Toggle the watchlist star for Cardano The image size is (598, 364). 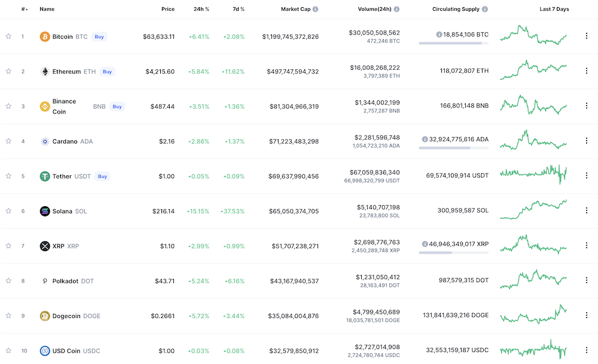[x=8, y=141]
